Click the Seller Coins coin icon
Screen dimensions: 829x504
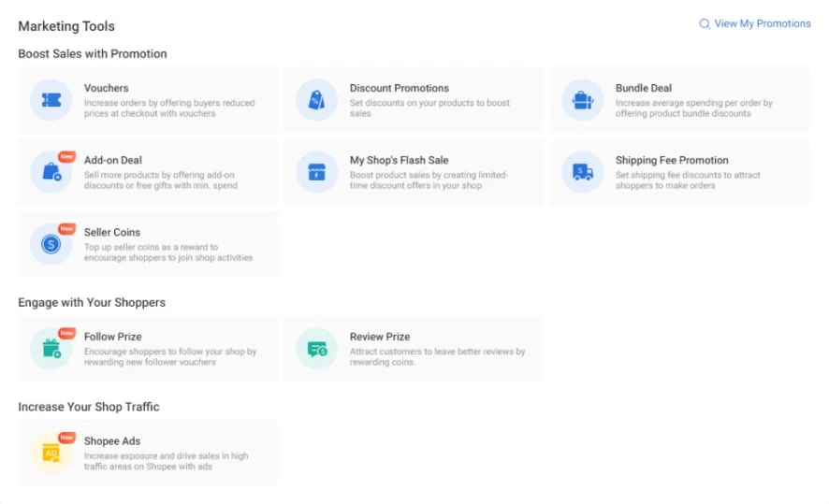coord(51,244)
